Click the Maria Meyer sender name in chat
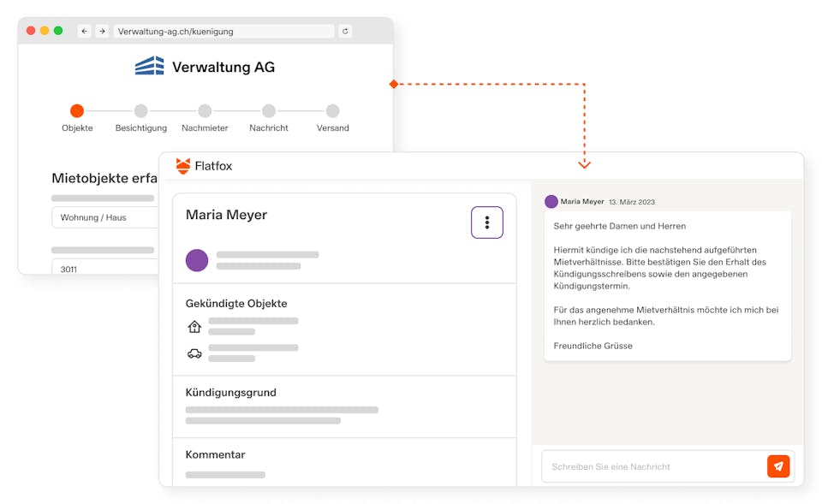822x504 pixels. (581, 202)
